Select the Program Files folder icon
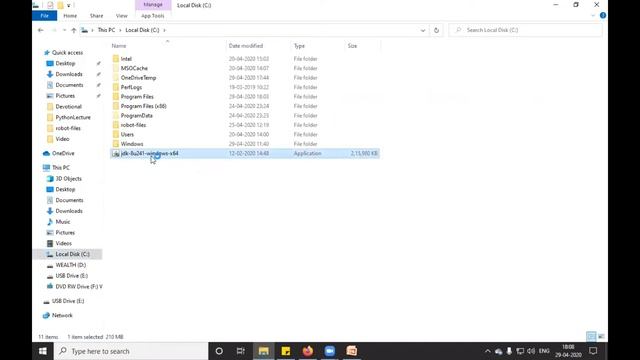Image resolution: width=640 pixels, height=360 pixels. tap(116, 96)
